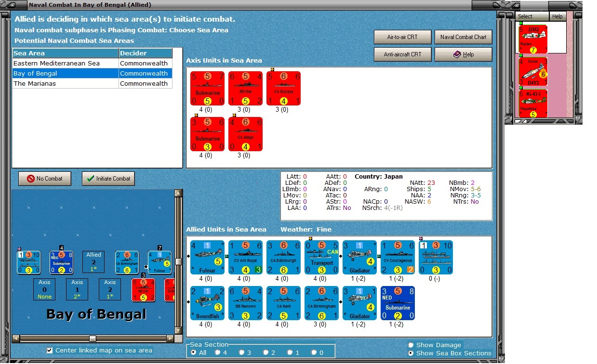Viewport: 597px width, 364px height.
Task: Click the map vertical scrollbar thumb
Action: (179, 262)
